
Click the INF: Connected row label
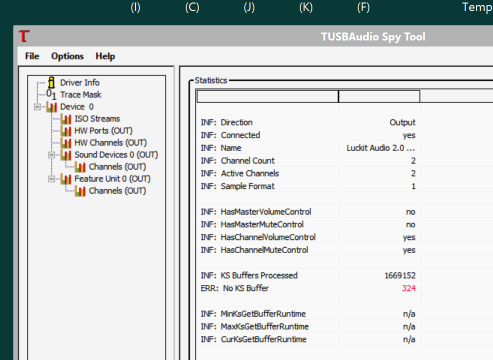click(230, 135)
